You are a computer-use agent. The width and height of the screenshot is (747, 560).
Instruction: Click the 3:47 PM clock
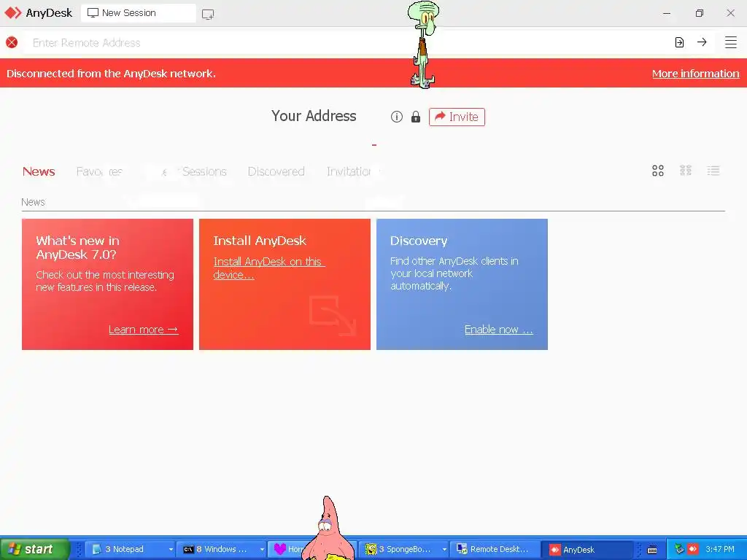[x=720, y=549]
